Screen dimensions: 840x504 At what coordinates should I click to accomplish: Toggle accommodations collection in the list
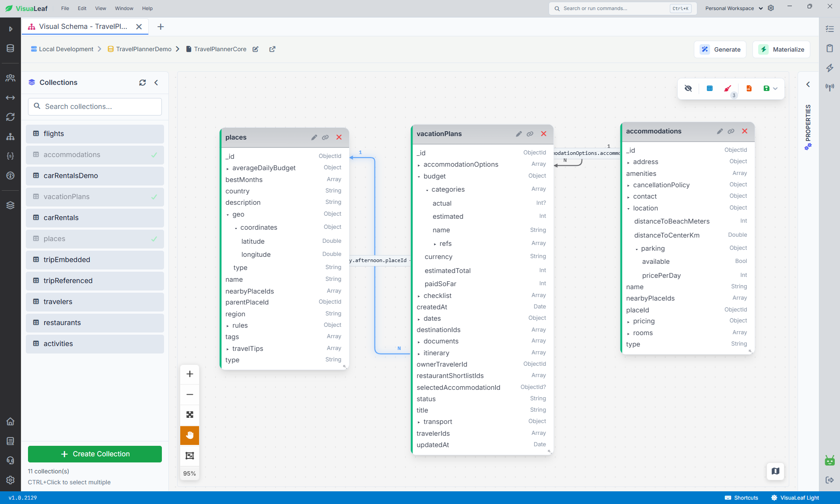(x=95, y=155)
